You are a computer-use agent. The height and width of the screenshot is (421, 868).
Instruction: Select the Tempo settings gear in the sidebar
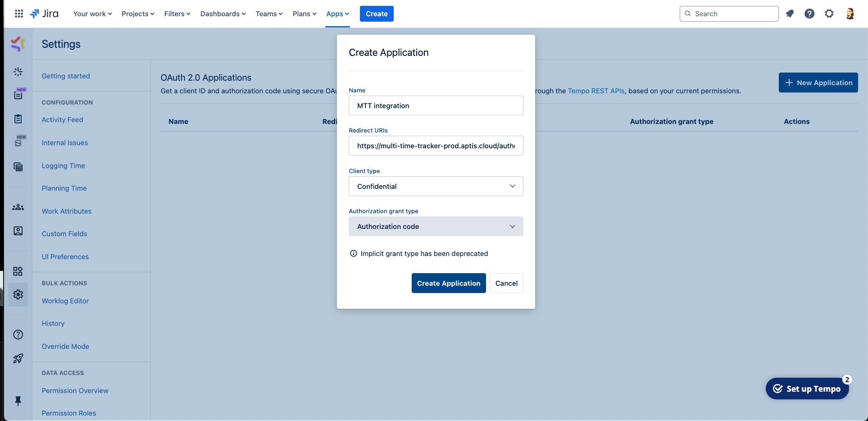(18, 294)
